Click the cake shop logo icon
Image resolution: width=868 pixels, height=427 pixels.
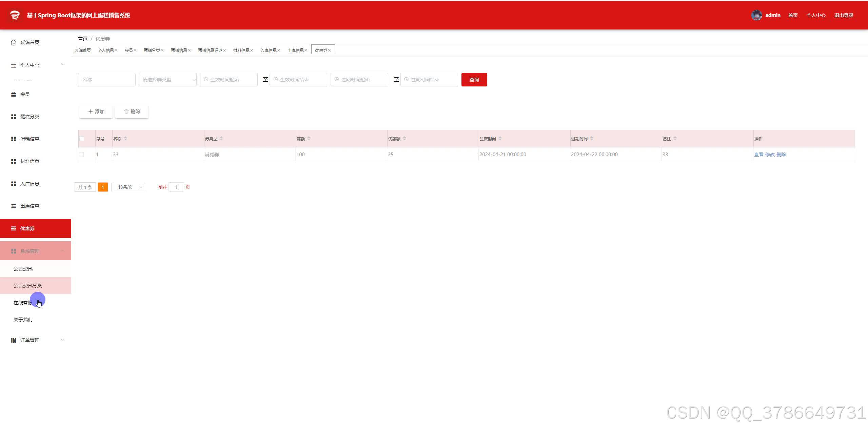coord(15,15)
